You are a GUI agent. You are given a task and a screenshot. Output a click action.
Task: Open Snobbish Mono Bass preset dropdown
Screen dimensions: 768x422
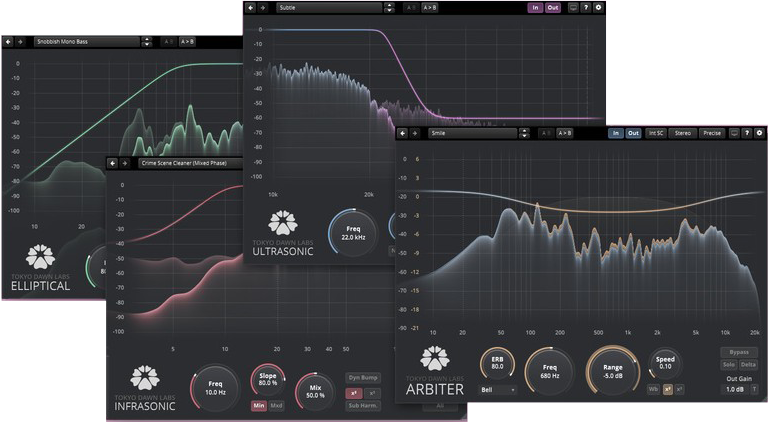(87, 42)
